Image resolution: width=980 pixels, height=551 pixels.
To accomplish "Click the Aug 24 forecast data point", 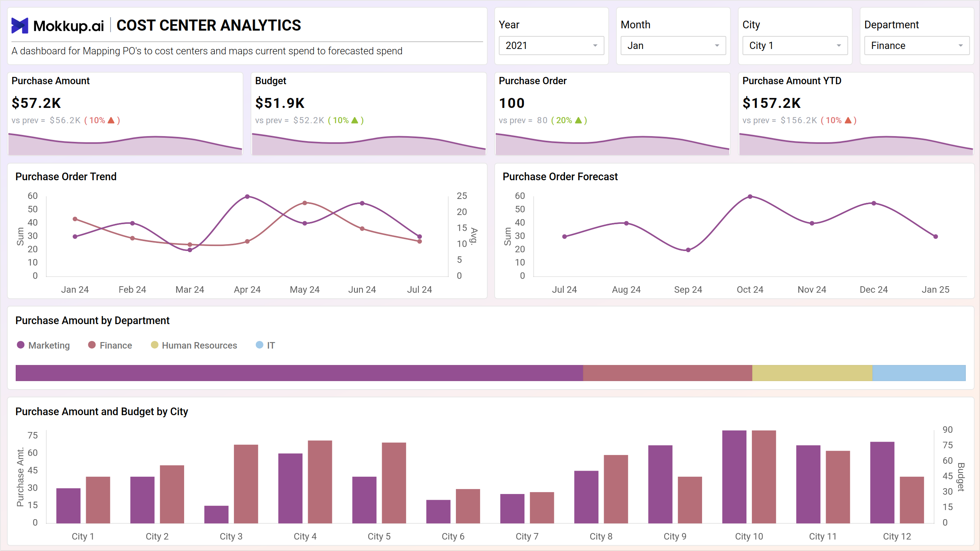I will click(x=626, y=223).
